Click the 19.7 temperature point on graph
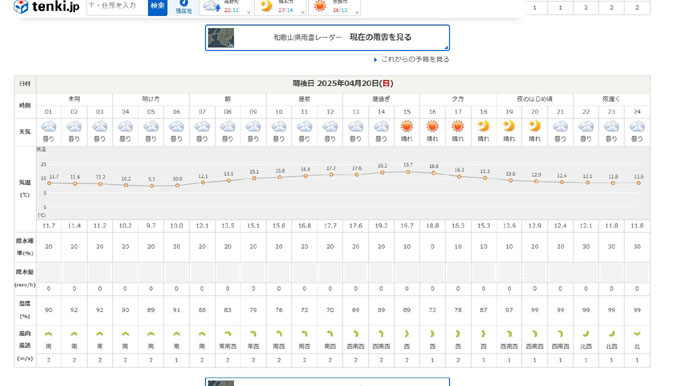Viewport: 700px width, 386px height. click(408, 172)
